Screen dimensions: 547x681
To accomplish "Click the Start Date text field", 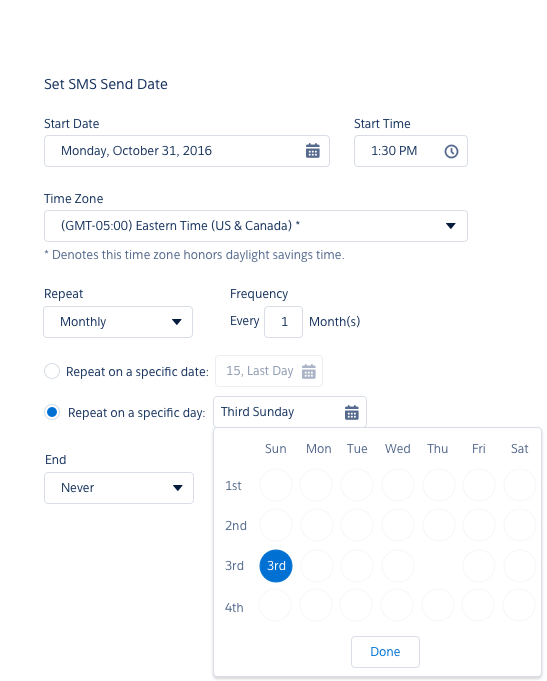I will pyautogui.click(x=187, y=151).
